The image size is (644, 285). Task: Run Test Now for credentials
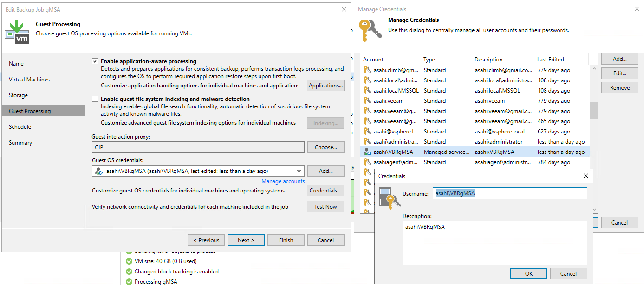325,207
